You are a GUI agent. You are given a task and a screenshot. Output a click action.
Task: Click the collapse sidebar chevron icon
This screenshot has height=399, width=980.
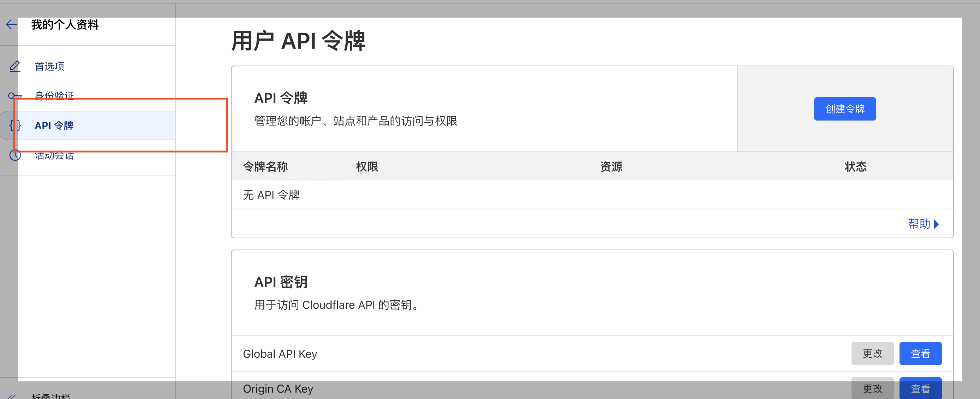pos(11,396)
